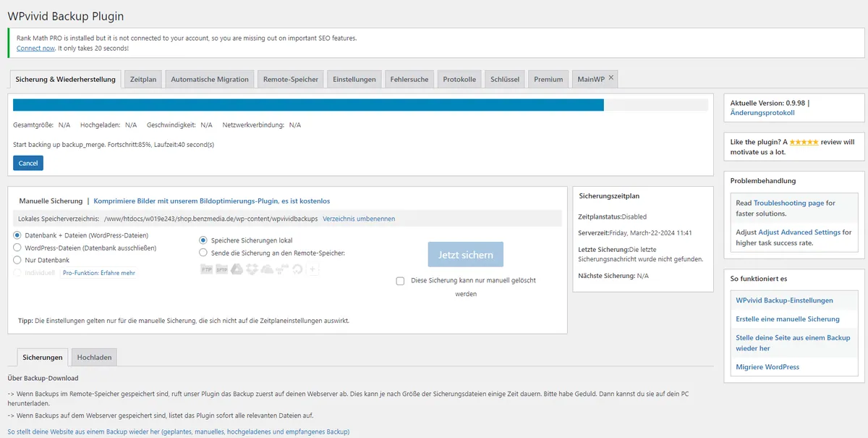Click Pro-Funktion: Erfahre mehr link

(99, 273)
